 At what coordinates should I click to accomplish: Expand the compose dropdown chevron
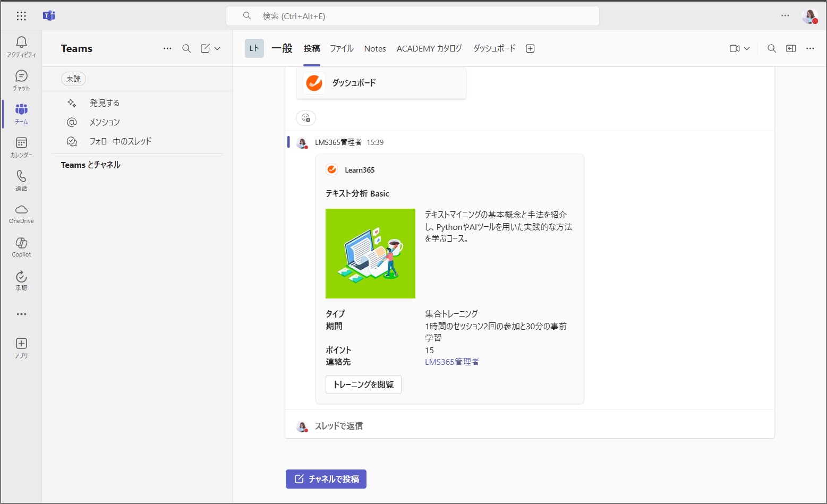217,48
